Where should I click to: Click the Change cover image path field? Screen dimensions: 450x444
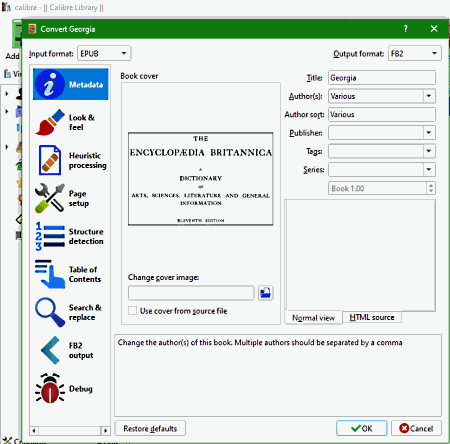pyautogui.click(x=191, y=293)
